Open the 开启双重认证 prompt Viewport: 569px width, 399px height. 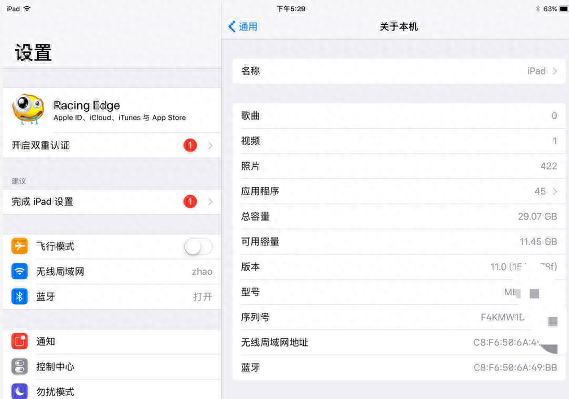112,145
